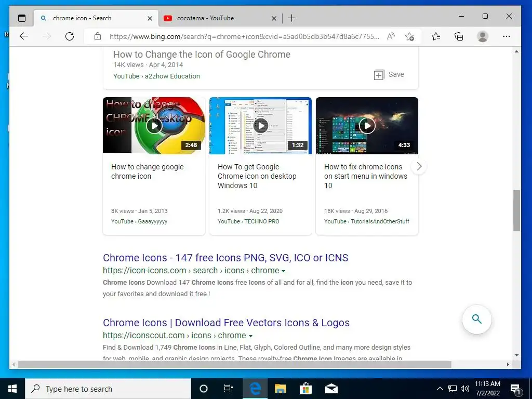Select the chrome icon - Search tab

pyautogui.click(x=96, y=18)
